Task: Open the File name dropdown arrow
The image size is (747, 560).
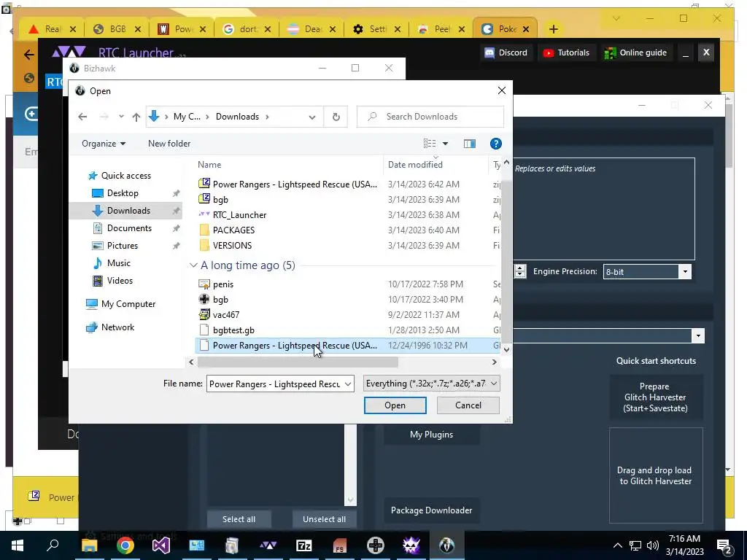Action: coord(348,384)
